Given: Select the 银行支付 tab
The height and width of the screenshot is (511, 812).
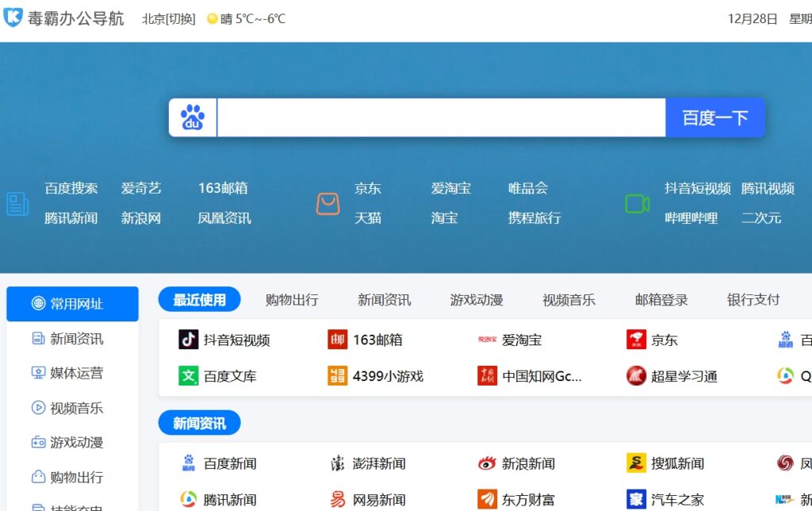Looking at the screenshot, I should point(753,300).
